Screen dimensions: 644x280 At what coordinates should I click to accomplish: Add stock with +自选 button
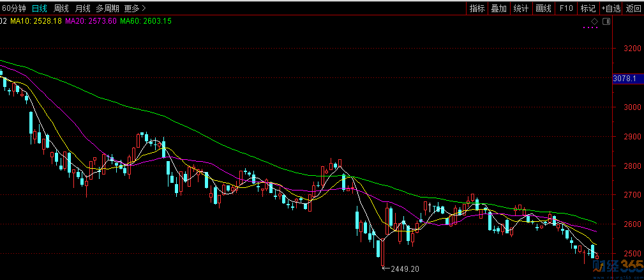(x=611, y=8)
